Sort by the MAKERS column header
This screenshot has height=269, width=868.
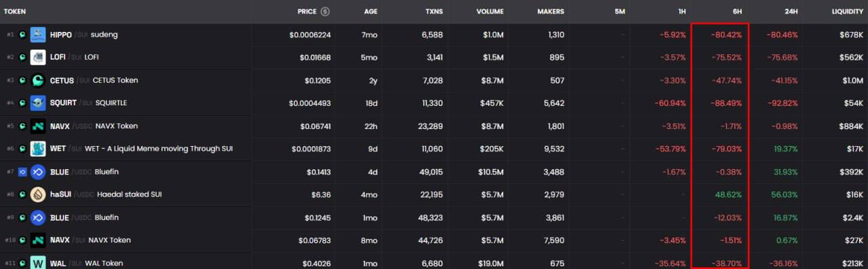pyautogui.click(x=551, y=12)
